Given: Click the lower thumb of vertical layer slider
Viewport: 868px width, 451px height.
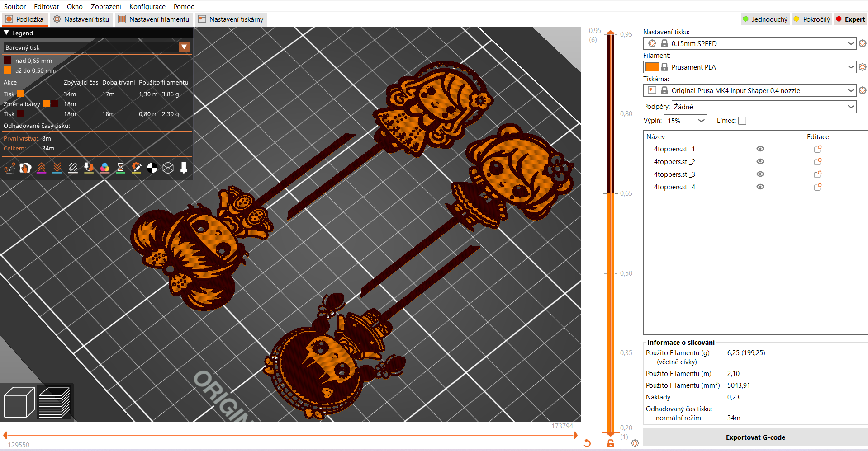Looking at the screenshot, I should (x=611, y=434).
